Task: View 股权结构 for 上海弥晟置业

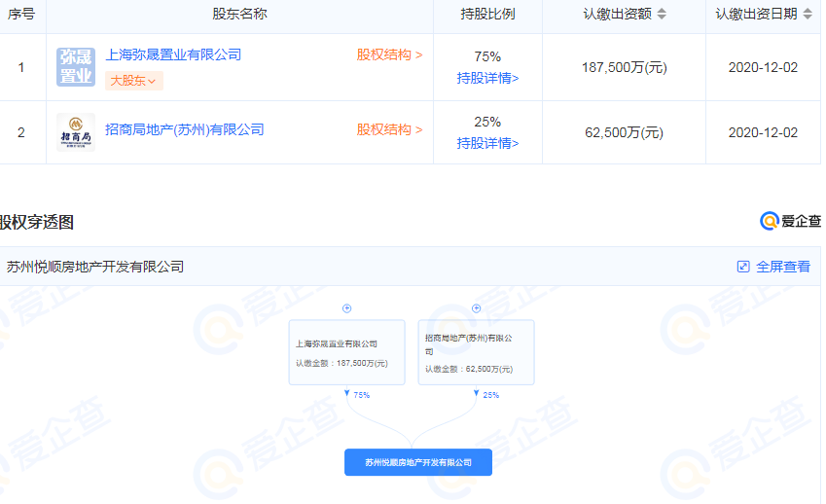Action: coord(389,54)
